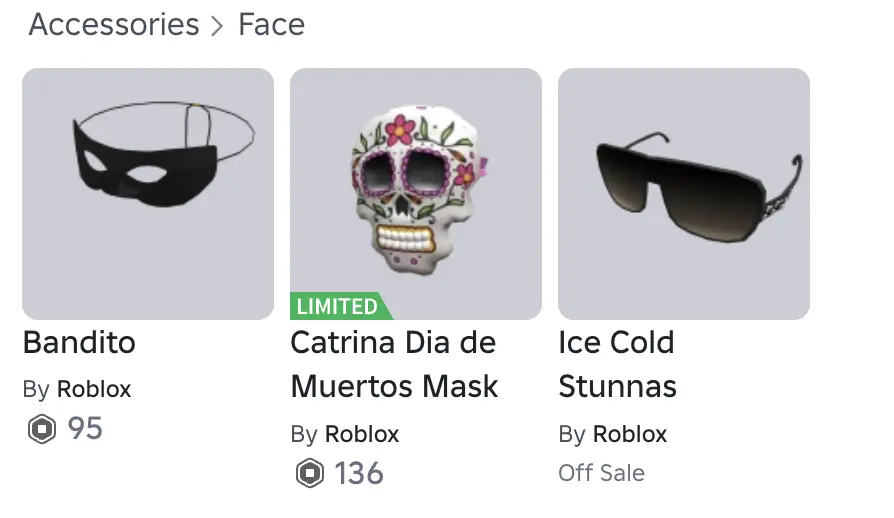The image size is (894, 518).
Task: Open Roblox creator link under Ice Cold Stunnas
Action: pyautogui.click(x=630, y=434)
